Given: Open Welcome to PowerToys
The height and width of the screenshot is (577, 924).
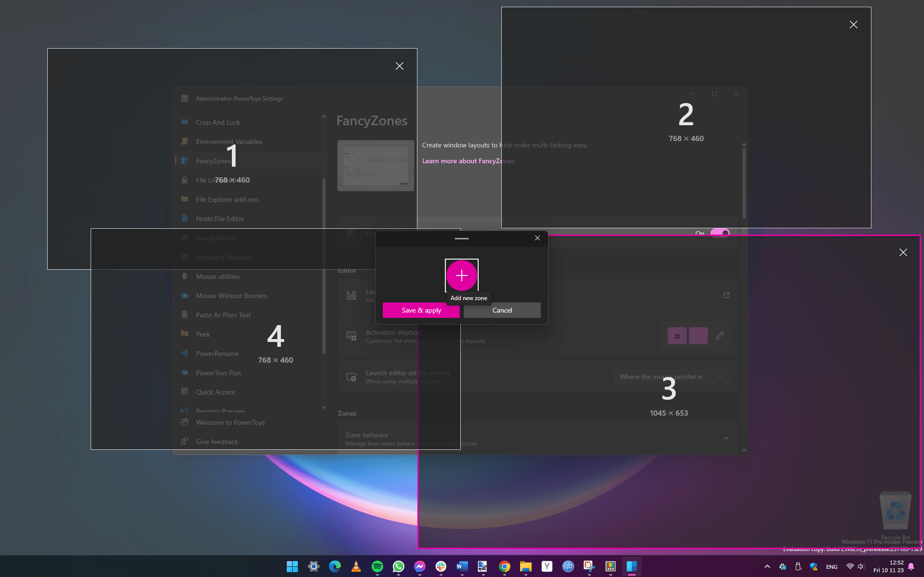Looking at the screenshot, I should click(x=230, y=422).
